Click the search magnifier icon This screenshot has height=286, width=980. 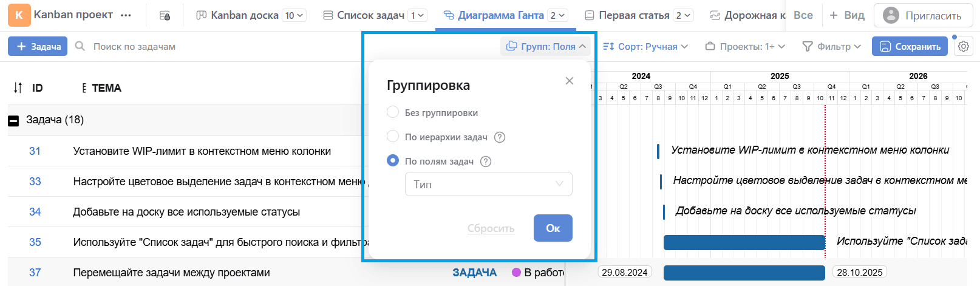coord(80,46)
